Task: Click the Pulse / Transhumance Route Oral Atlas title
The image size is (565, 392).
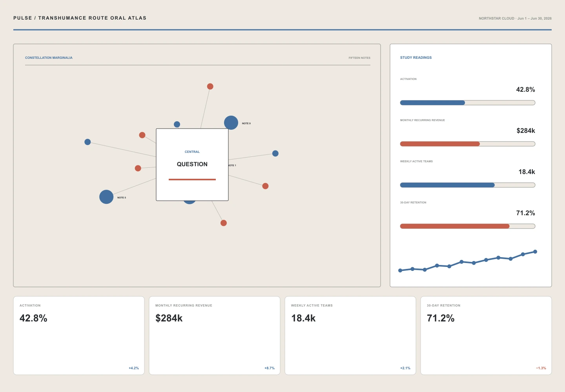Action: [80, 18]
